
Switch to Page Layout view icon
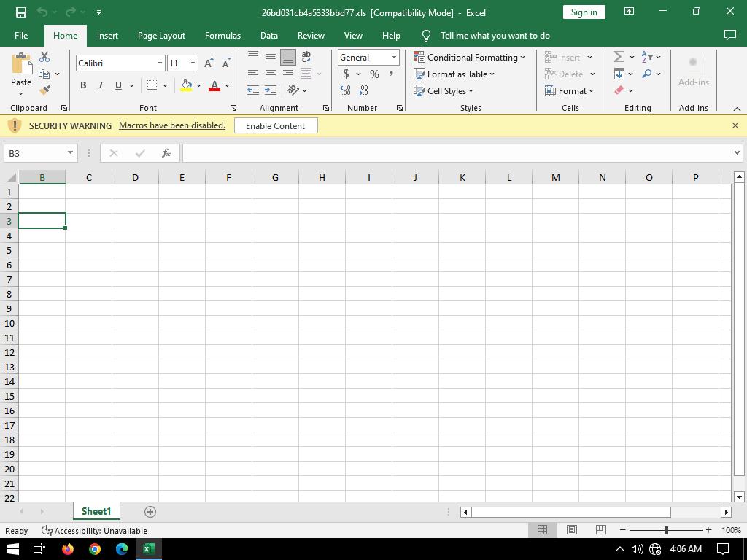(x=572, y=530)
